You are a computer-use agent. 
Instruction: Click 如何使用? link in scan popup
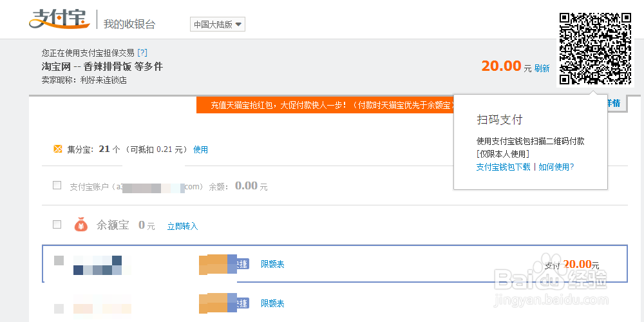click(x=556, y=167)
